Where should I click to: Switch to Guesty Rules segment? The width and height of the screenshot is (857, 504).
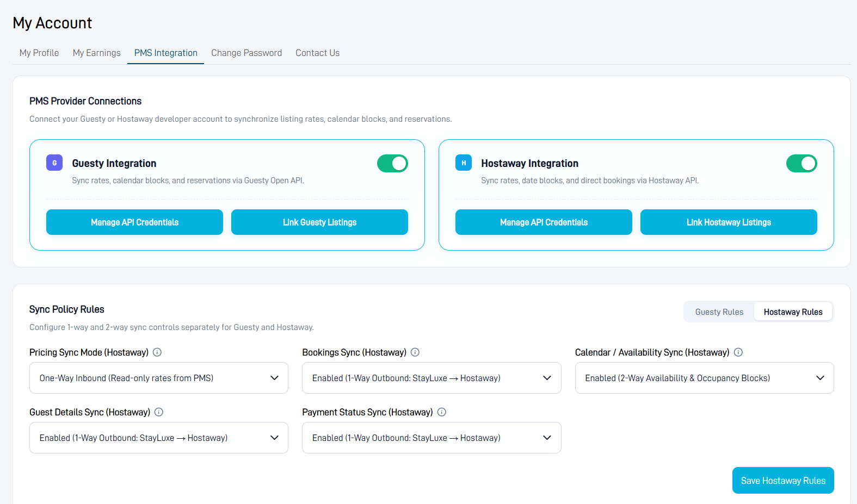coord(719,312)
